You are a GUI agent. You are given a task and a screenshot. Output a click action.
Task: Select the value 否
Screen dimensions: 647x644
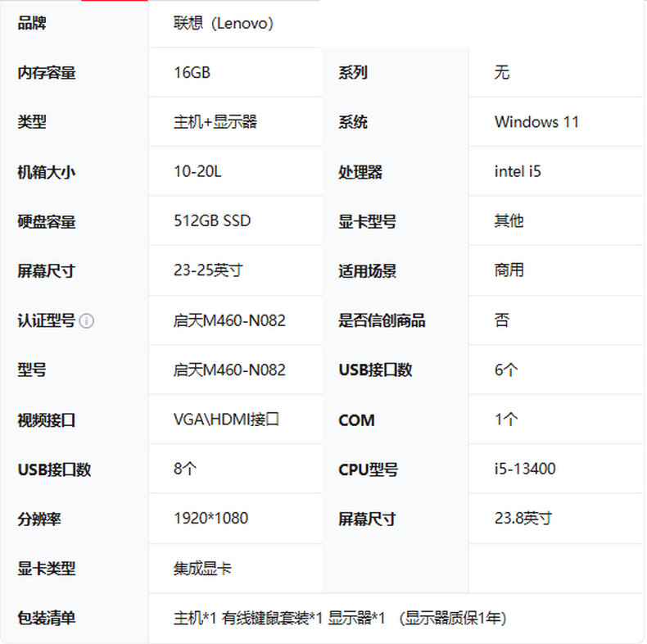[502, 320]
